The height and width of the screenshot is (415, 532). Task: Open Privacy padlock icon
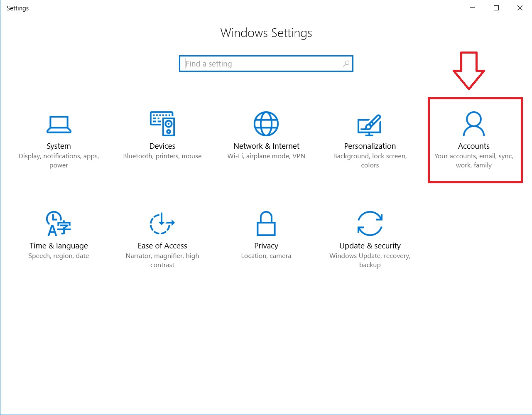[266, 223]
